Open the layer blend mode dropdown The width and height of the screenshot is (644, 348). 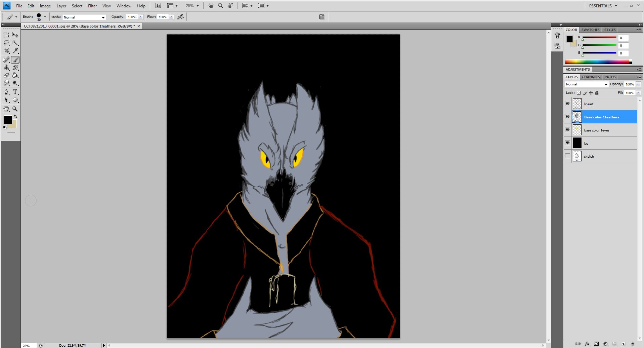[x=586, y=84]
